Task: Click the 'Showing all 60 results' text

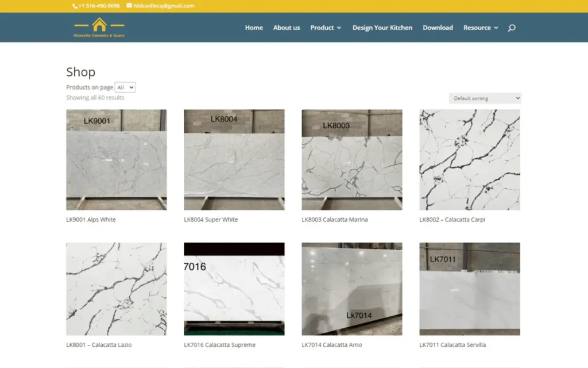Action: coord(95,98)
